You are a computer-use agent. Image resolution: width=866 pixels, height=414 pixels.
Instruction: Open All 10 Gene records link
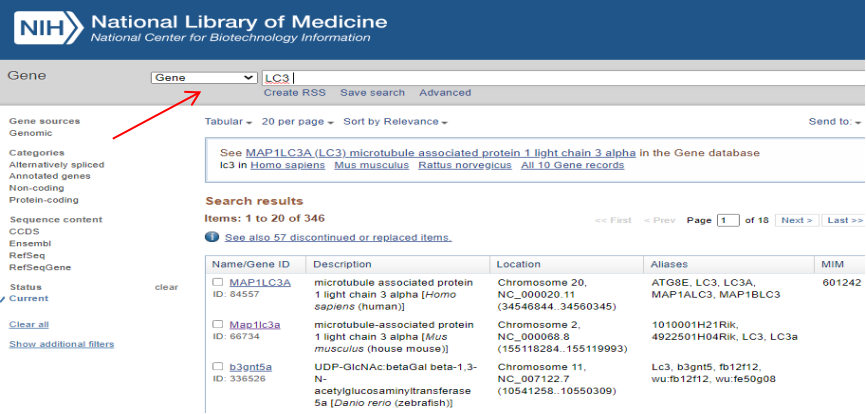(572, 165)
